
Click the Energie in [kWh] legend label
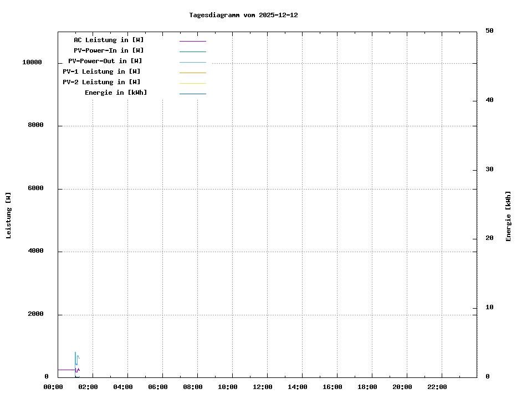(x=116, y=93)
